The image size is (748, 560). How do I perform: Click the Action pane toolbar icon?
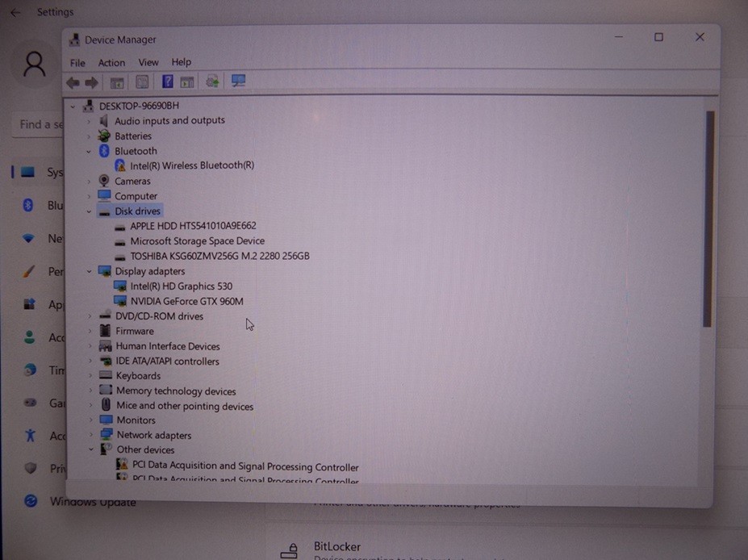coord(187,82)
